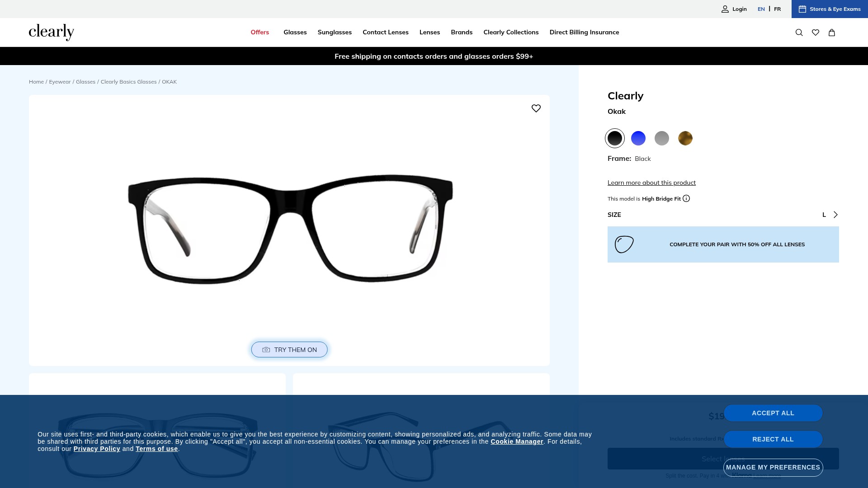
Task: Click the High Bridge Fit text
Action: click(x=661, y=199)
